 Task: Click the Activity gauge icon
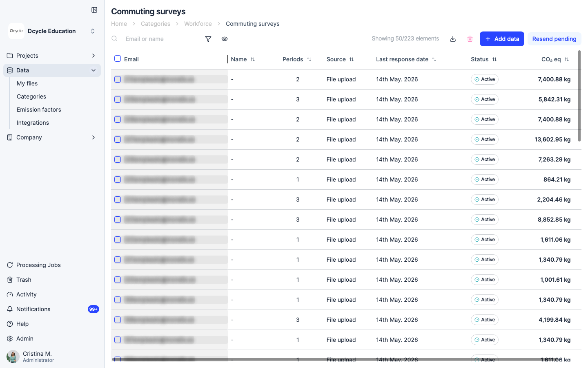tap(10, 294)
